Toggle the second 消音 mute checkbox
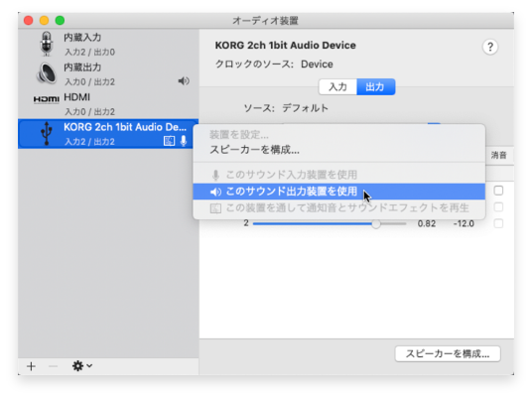 [498, 206]
